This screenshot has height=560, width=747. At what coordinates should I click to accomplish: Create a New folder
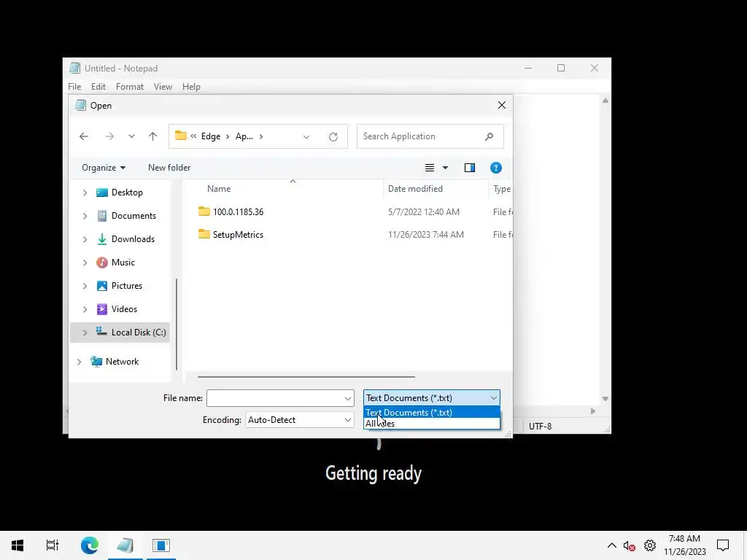click(169, 168)
